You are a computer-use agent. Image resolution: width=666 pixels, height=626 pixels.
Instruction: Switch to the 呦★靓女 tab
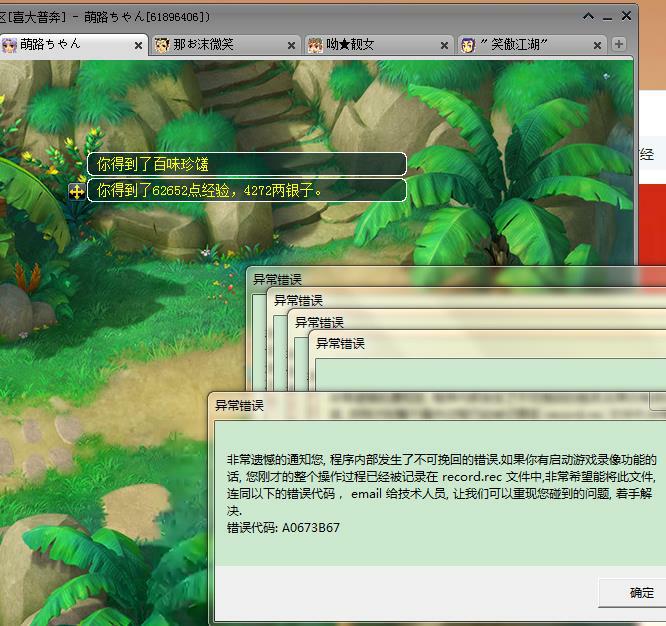tap(378, 45)
